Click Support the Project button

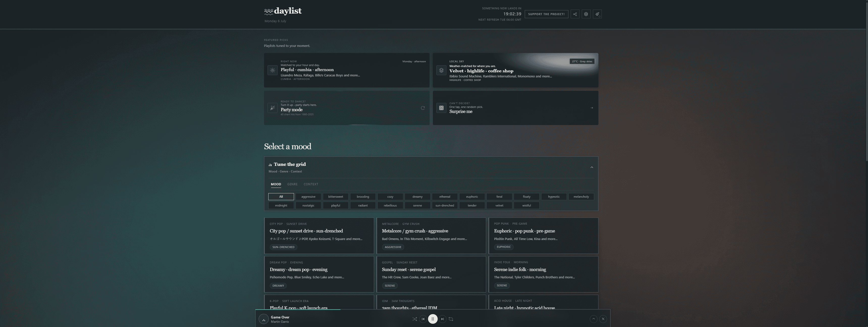coord(546,14)
